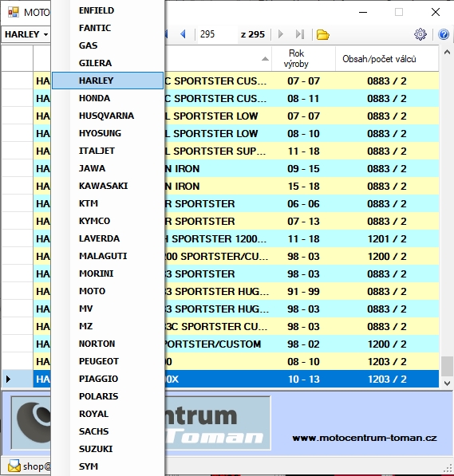Go to next record arrow
454x476 pixels.
coord(281,34)
